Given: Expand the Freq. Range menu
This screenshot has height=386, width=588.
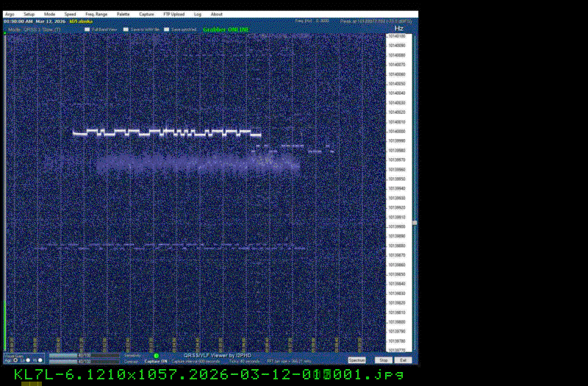Looking at the screenshot, I should (96, 14).
